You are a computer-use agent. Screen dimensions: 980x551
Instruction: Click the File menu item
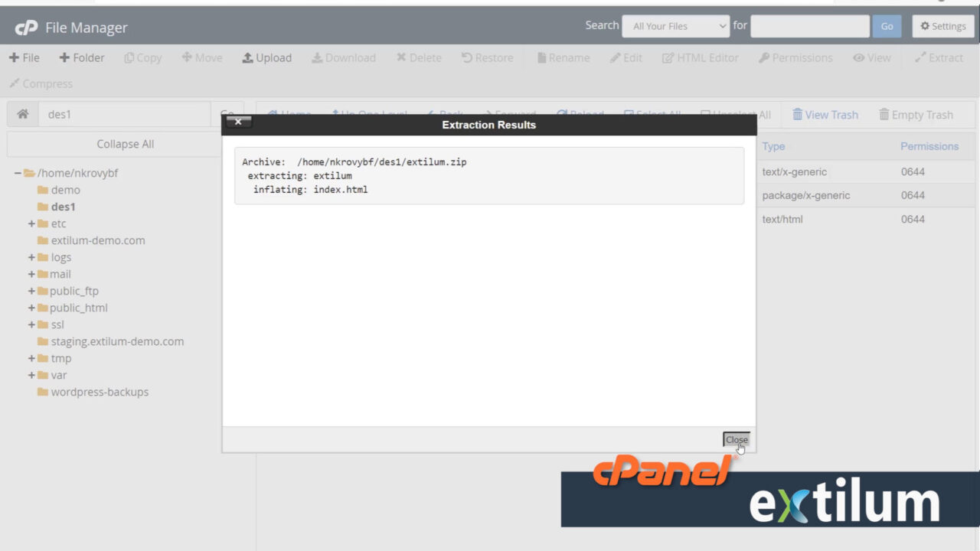24,57
